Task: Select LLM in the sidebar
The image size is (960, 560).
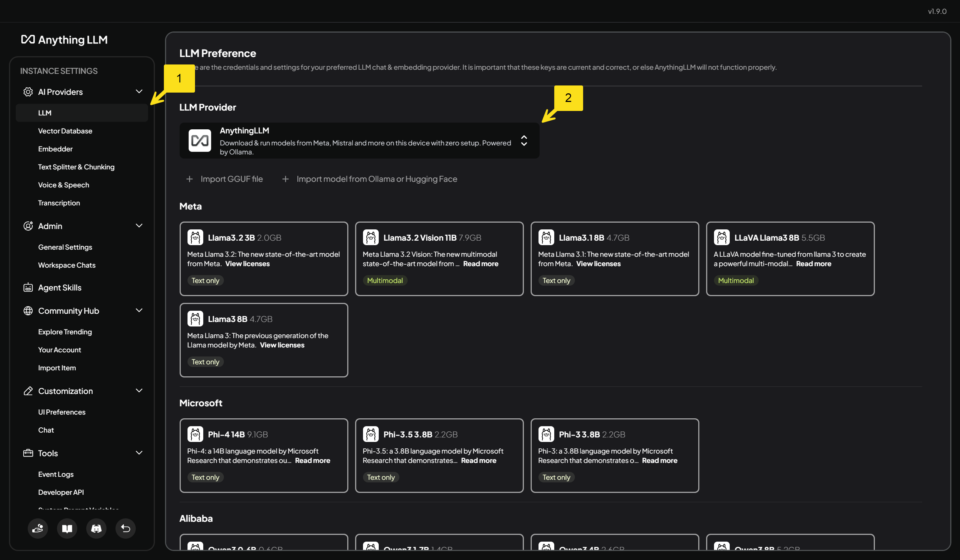Action: pos(82,113)
